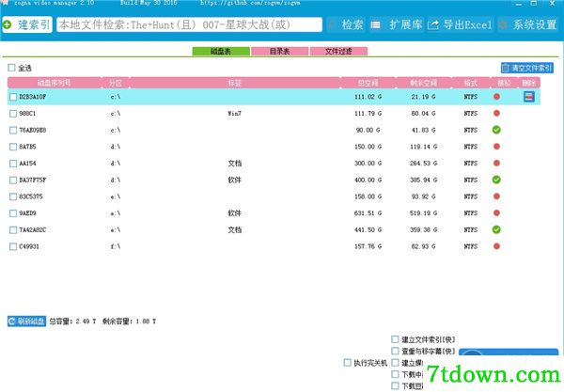564x392 pixels.
Task: Select the 文档 label in the 7A42A82C row
Action: [x=234, y=229]
